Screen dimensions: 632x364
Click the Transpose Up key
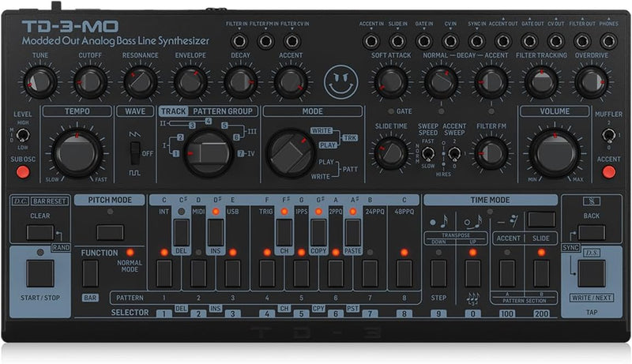pos(472,274)
